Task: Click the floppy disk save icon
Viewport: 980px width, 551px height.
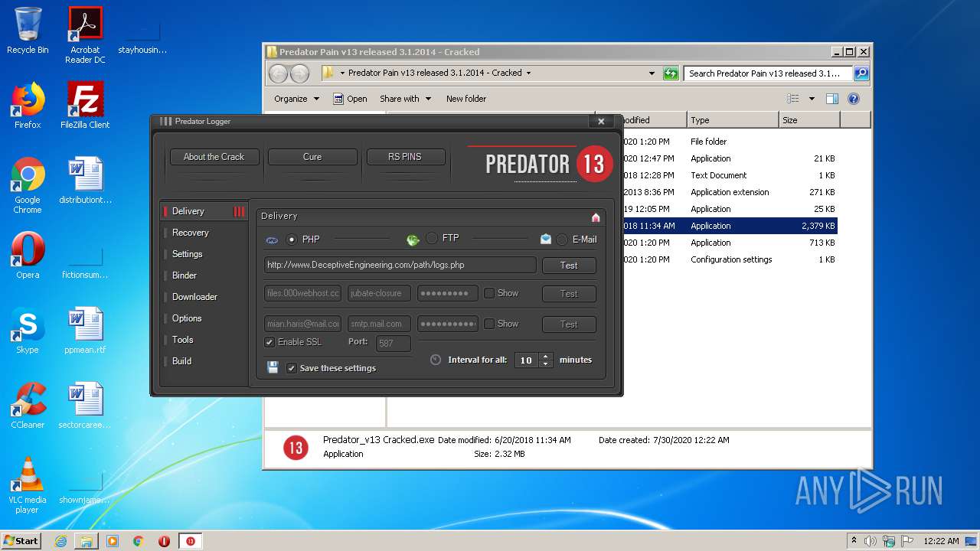Action: (273, 367)
